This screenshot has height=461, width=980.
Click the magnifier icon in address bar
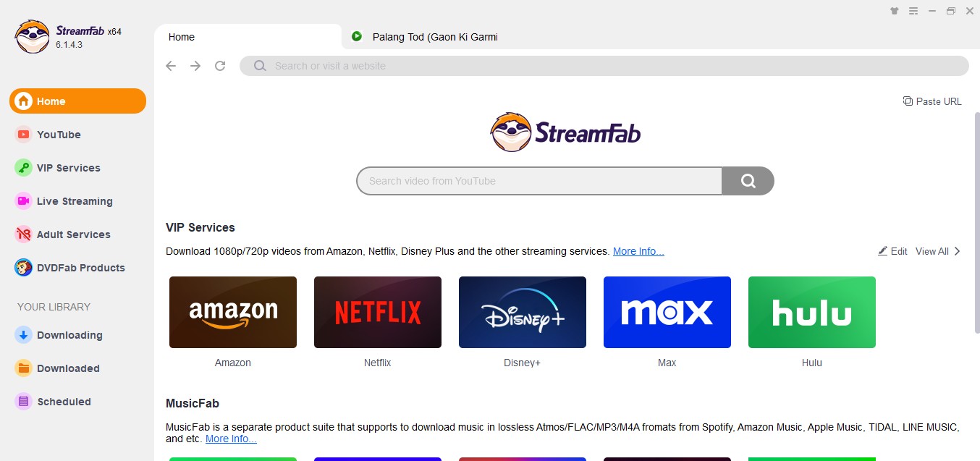(x=260, y=66)
